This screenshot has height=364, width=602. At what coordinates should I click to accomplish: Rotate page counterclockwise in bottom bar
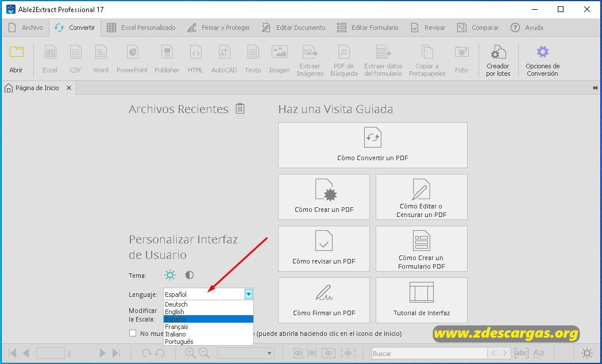click(160, 353)
